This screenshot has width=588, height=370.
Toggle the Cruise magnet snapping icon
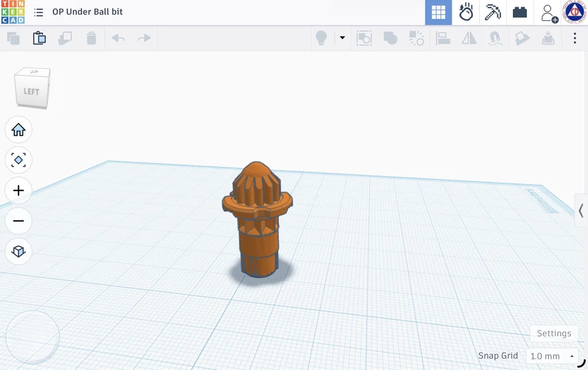(x=495, y=38)
